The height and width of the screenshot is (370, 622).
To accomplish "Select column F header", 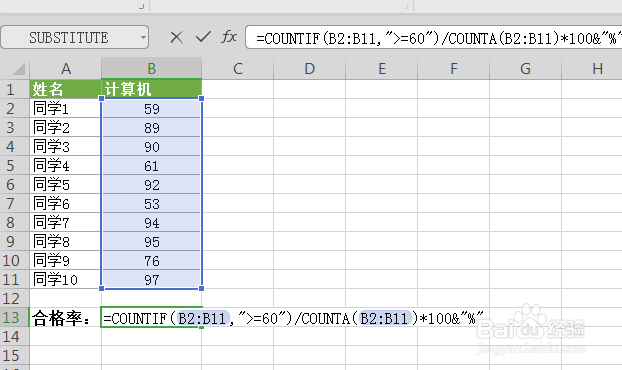I will (x=453, y=69).
